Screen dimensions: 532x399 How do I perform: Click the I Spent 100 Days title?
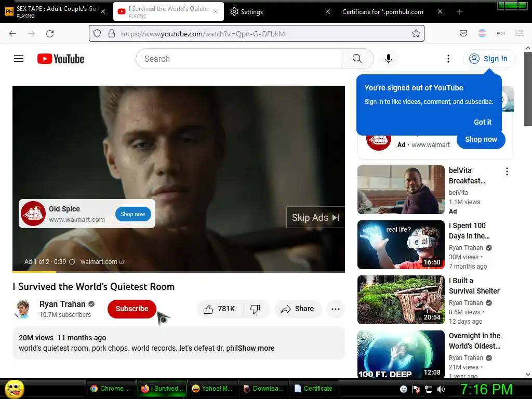(469, 231)
